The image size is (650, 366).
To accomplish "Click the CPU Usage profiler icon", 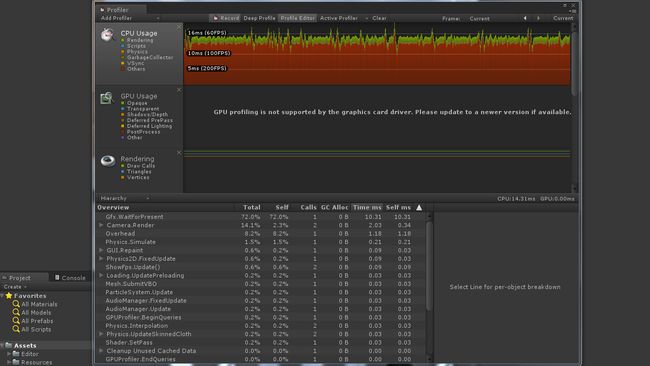I will point(107,35).
